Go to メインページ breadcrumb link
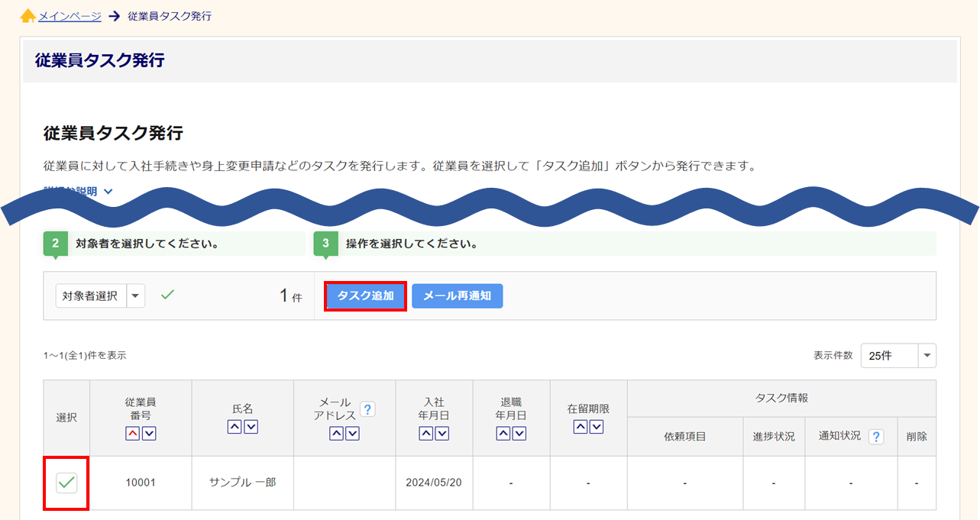The width and height of the screenshot is (980, 520). (70, 16)
